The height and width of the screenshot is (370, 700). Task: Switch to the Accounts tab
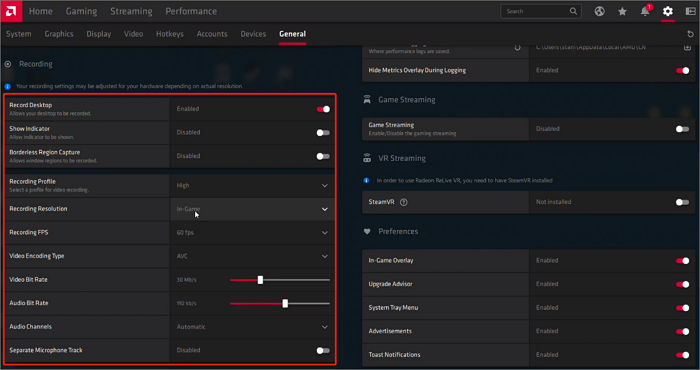212,34
